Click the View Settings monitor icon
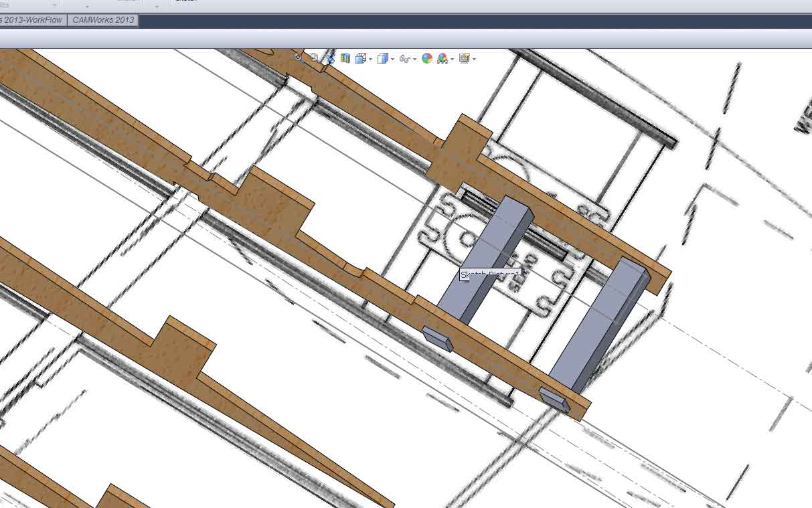Viewport: 812px width, 508px height. click(x=464, y=58)
